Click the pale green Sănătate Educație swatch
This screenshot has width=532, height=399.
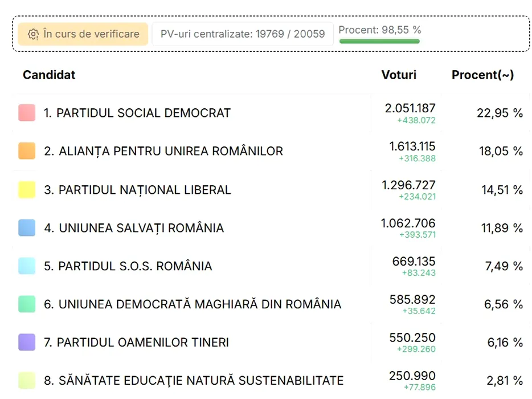[27, 380]
